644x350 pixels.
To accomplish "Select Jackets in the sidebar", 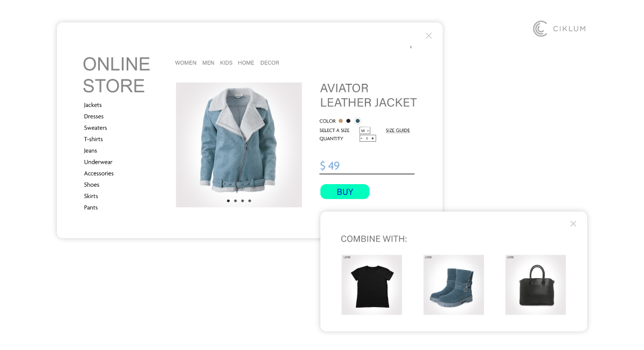I will pos(93,105).
